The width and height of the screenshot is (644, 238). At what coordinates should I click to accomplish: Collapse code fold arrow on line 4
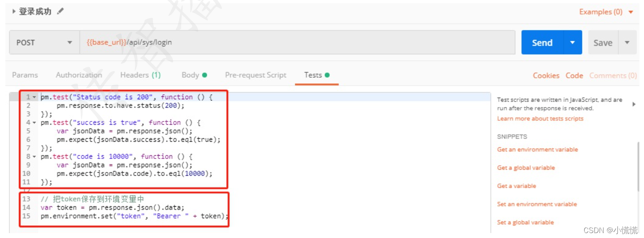pos(34,123)
